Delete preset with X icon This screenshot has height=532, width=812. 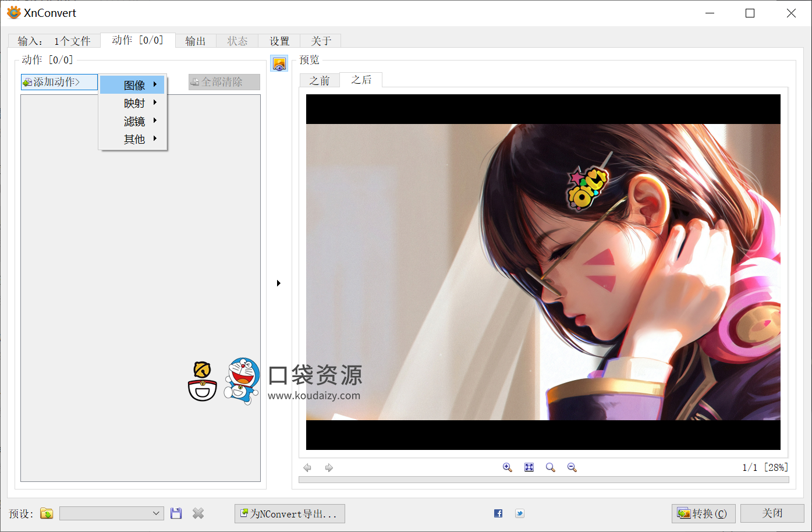pos(198,513)
